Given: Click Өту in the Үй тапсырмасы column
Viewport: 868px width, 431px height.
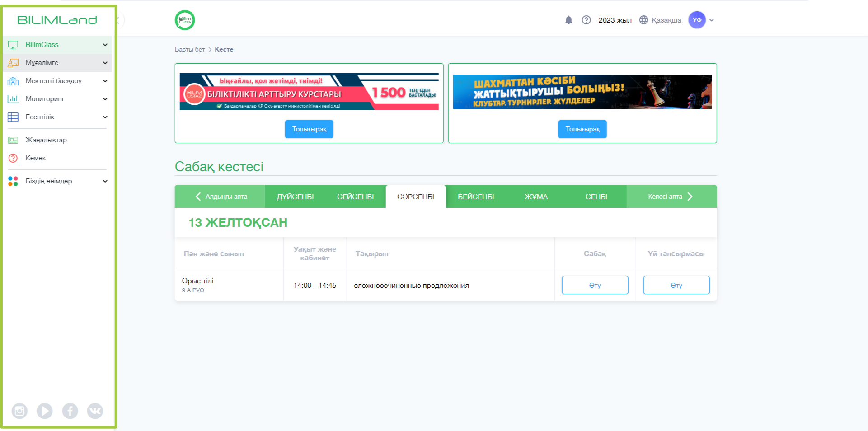Looking at the screenshot, I should pyautogui.click(x=676, y=285).
